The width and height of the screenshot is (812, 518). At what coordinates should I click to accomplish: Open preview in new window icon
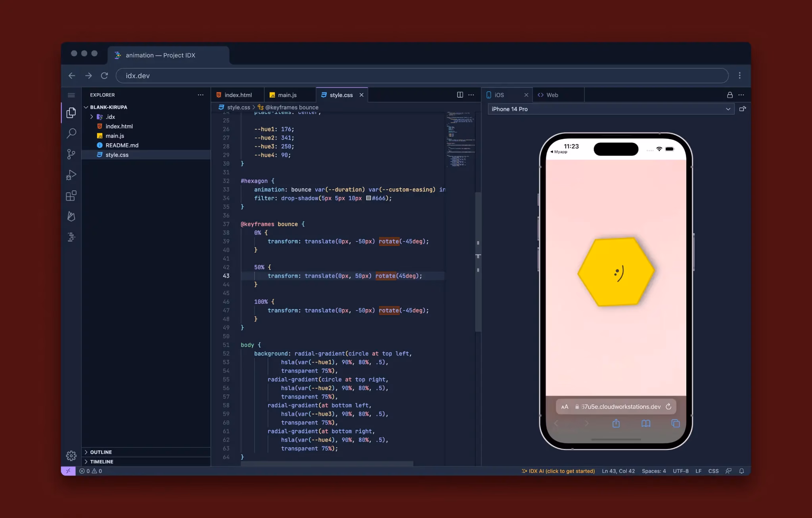click(743, 109)
